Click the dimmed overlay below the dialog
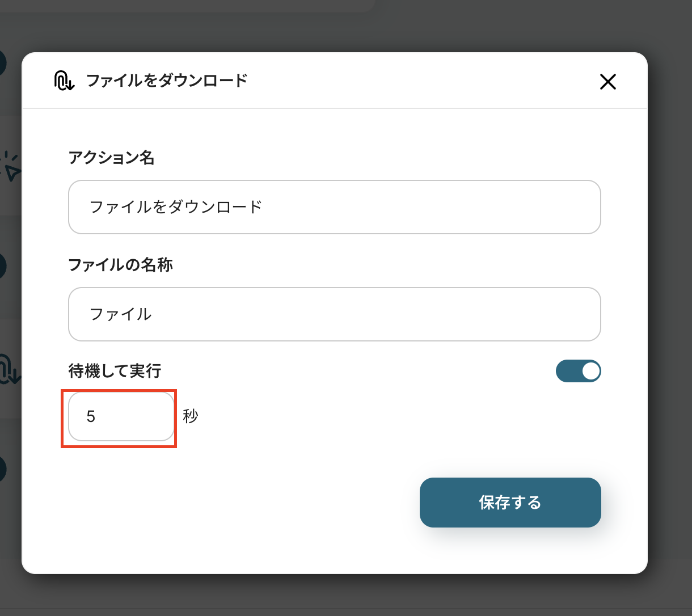Image resolution: width=692 pixels, height=616 pixels. point(340,596)
